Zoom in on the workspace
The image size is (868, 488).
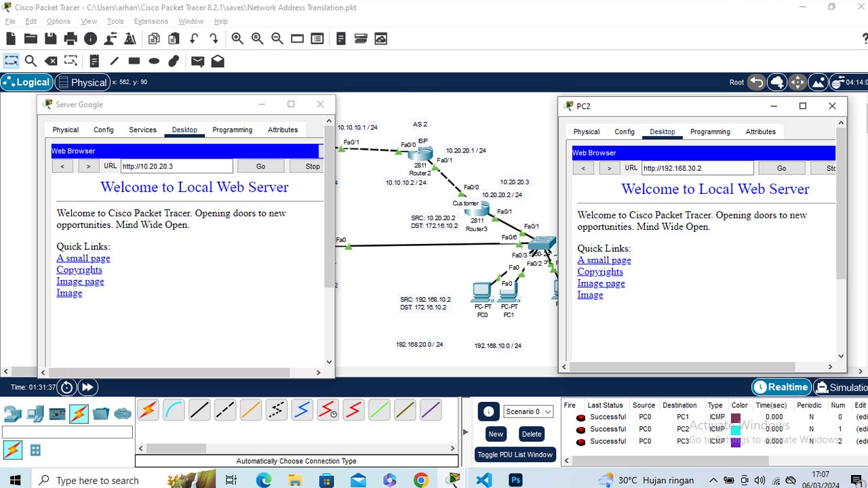pos(237,39)
